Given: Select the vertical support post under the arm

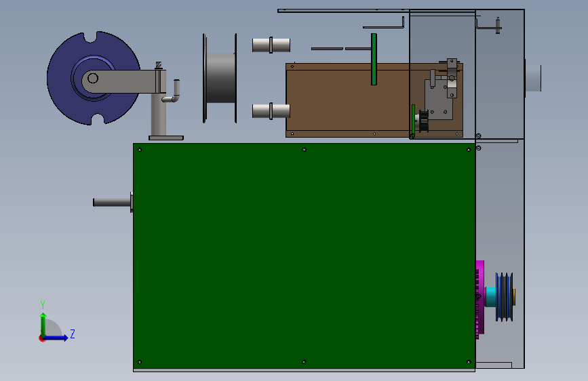Looking at the screenshot, I should 158,115.
